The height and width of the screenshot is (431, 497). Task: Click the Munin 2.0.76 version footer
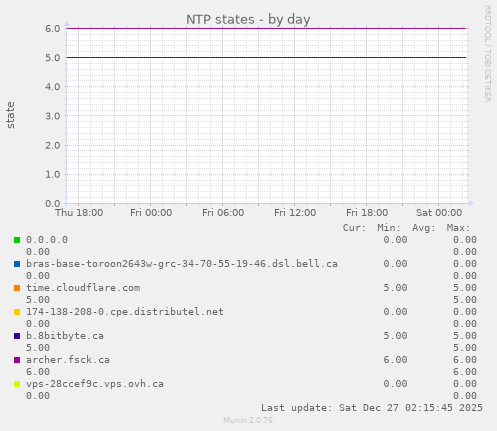click(x=248, y=420)
